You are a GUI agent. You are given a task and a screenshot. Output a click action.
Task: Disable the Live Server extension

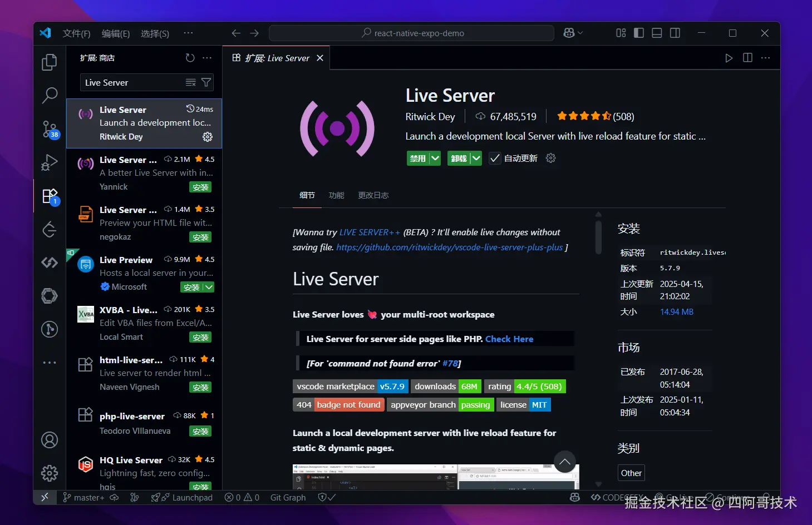[418, 159]
